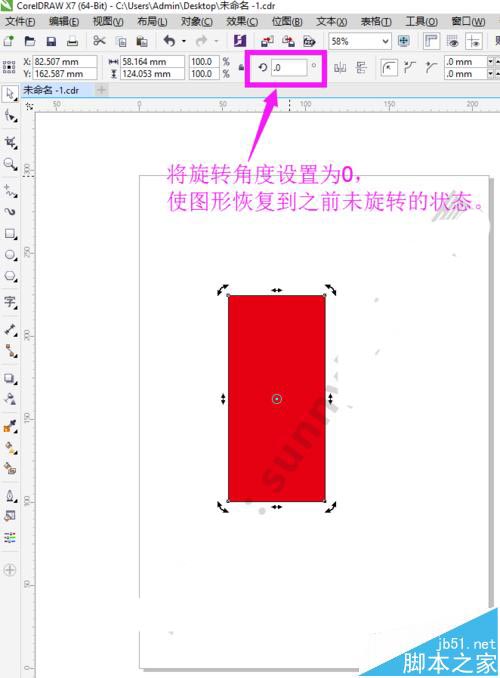Switch to the 未命名 -1.cdr document tab

(x=51, y=90)
